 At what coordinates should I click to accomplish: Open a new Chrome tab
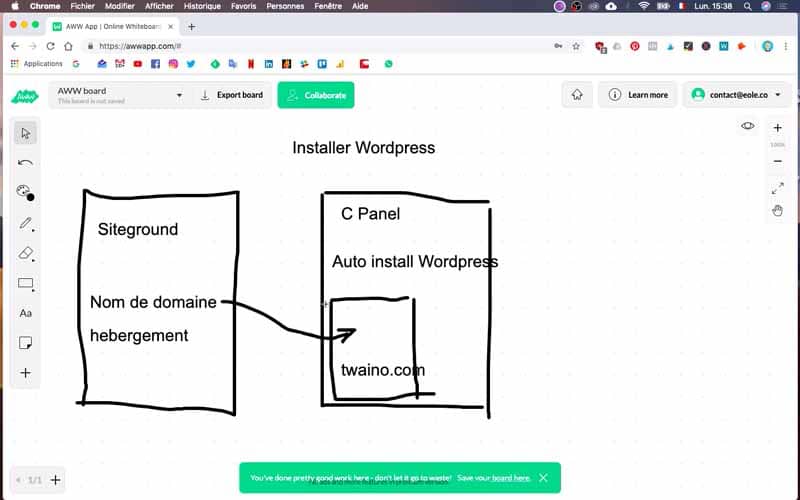191,27
